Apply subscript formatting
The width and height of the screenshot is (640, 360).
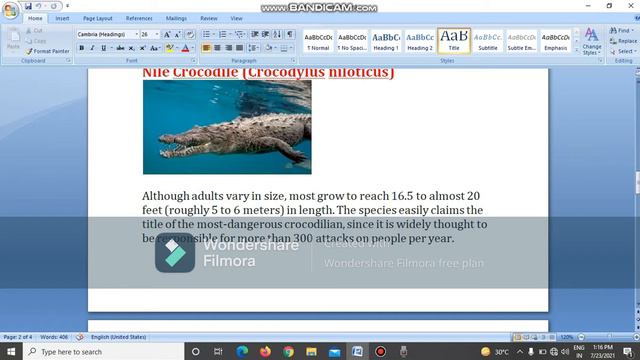(131, 48)
